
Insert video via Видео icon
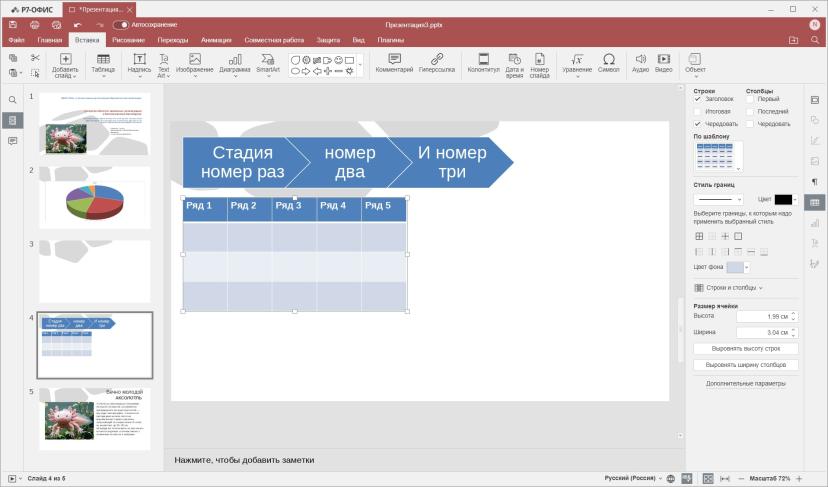(x=664, y=62)
